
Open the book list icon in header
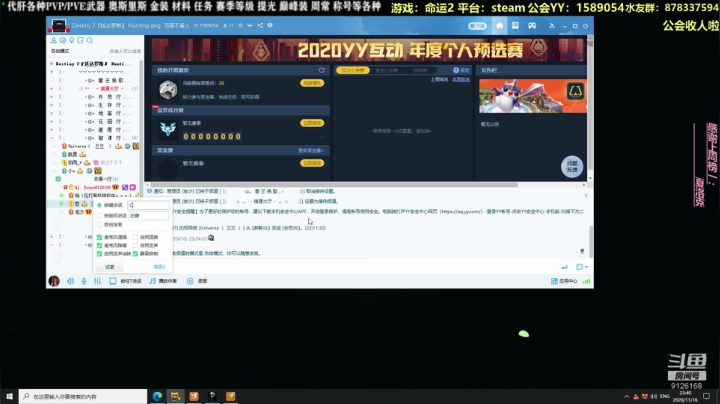point(515,26)
